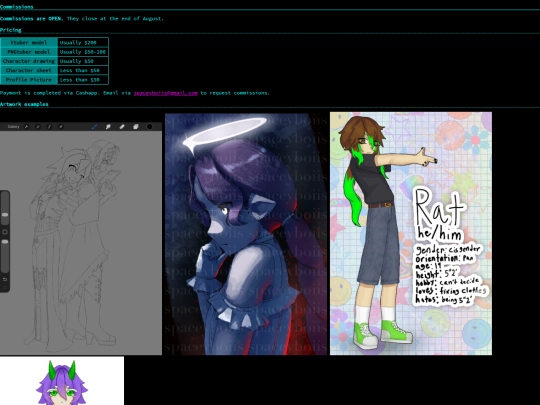
Task: Click the "Character sheet" table cell
Action: pyautogui.click(x=29, y=70)
